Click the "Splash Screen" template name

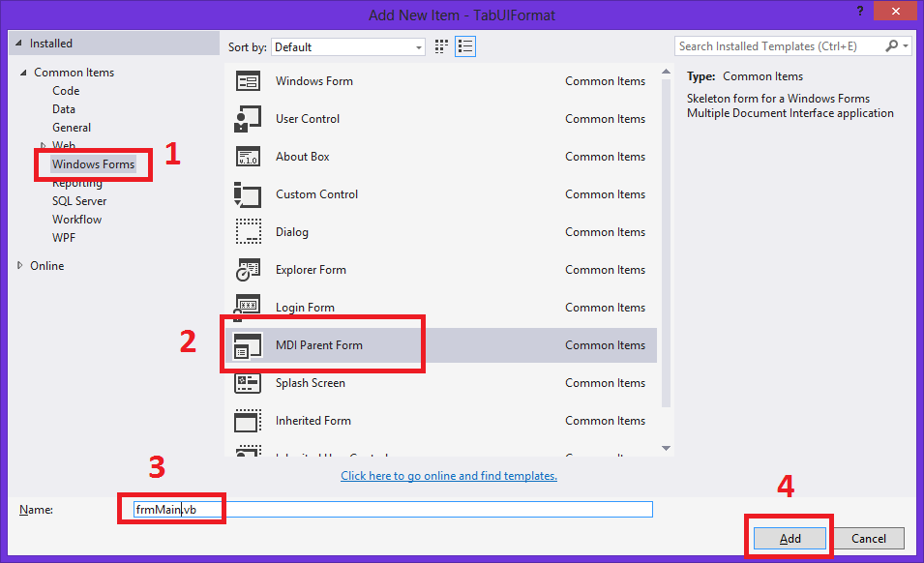tap(310, 383)
